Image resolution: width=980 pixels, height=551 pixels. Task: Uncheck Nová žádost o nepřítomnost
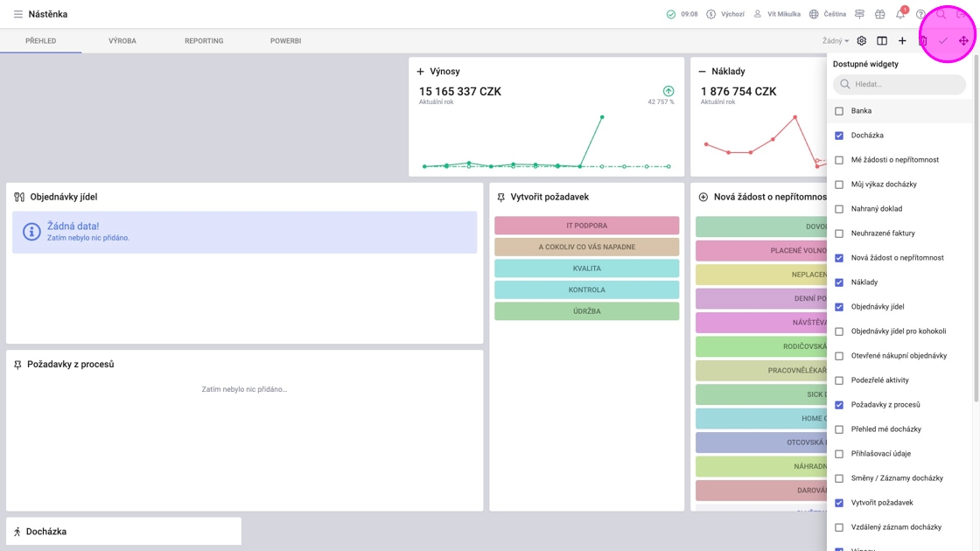coord(839,258)
